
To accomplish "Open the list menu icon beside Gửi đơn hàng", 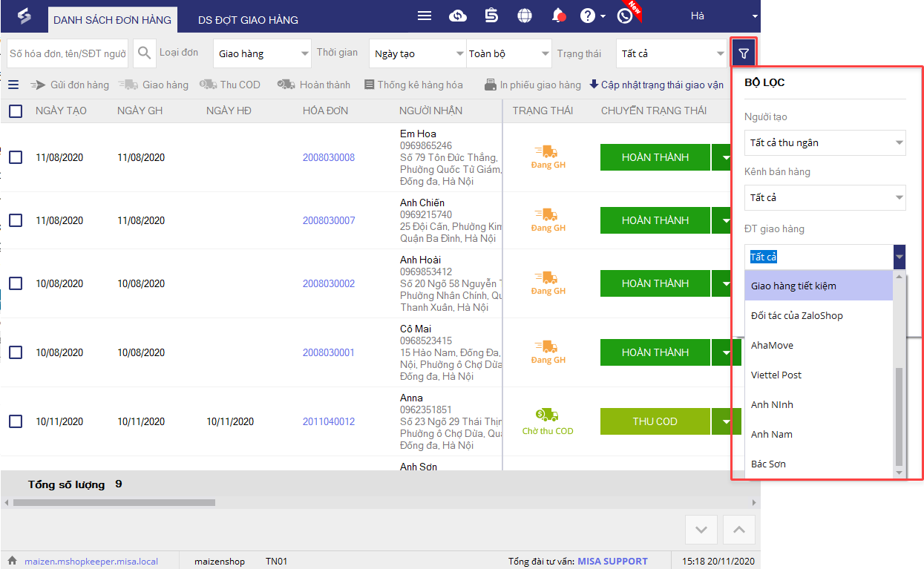I will tap(13, 85).
